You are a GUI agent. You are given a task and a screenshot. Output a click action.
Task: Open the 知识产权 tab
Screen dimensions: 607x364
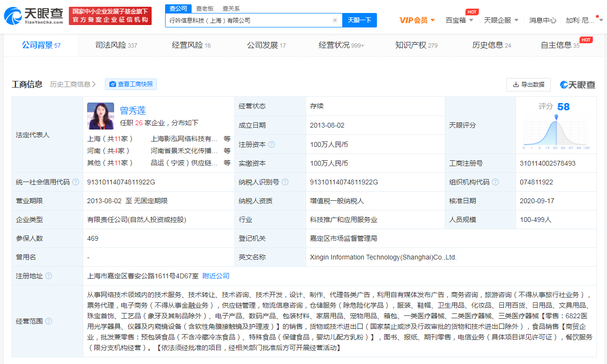click(416, 45)
